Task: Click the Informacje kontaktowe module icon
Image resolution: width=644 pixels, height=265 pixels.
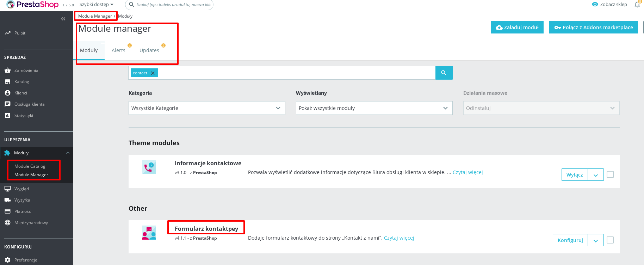Action: 149,167
